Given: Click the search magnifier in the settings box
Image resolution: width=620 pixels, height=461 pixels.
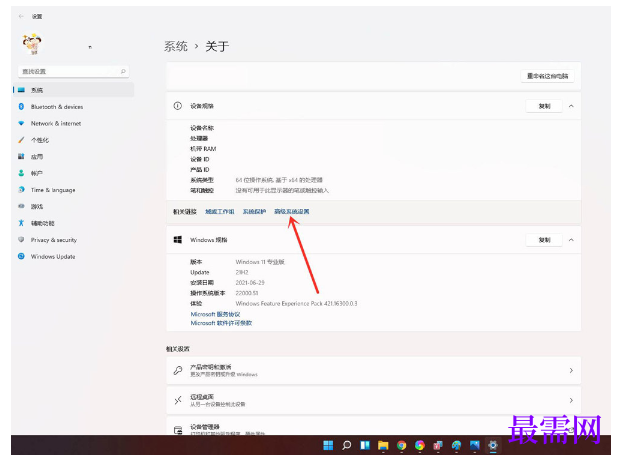Looking at the screenshot, I should coord(123,71).
